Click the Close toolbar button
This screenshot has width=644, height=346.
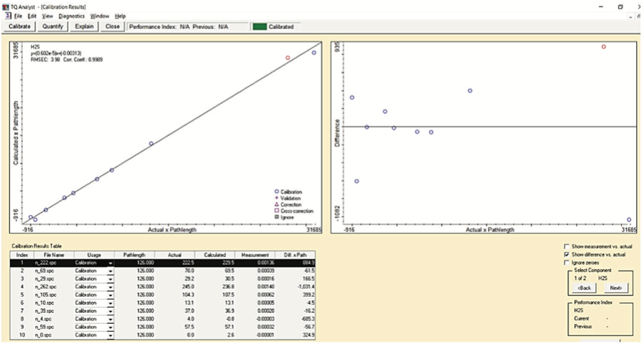pyautogui.click(x=112, y=26)
